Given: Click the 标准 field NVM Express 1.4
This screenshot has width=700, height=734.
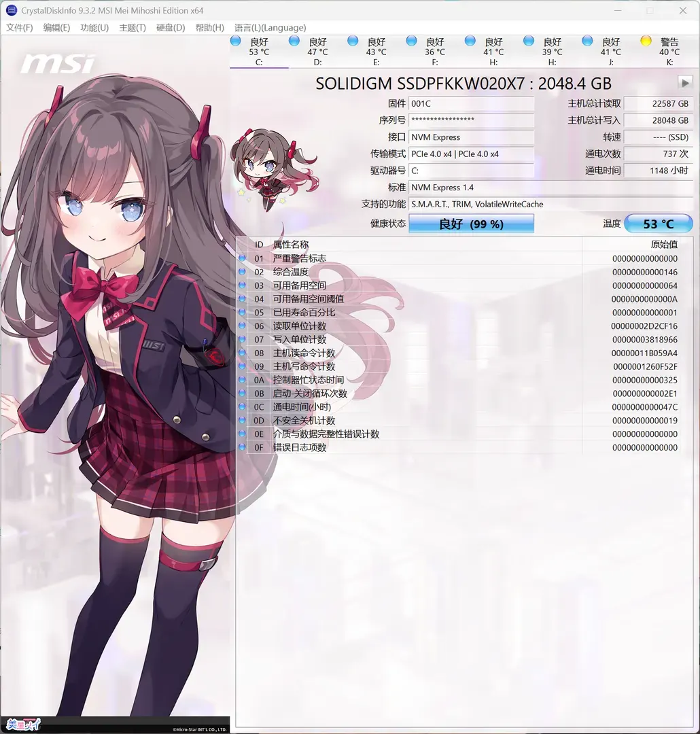Looking at the screenshot, I should point(550,188).
